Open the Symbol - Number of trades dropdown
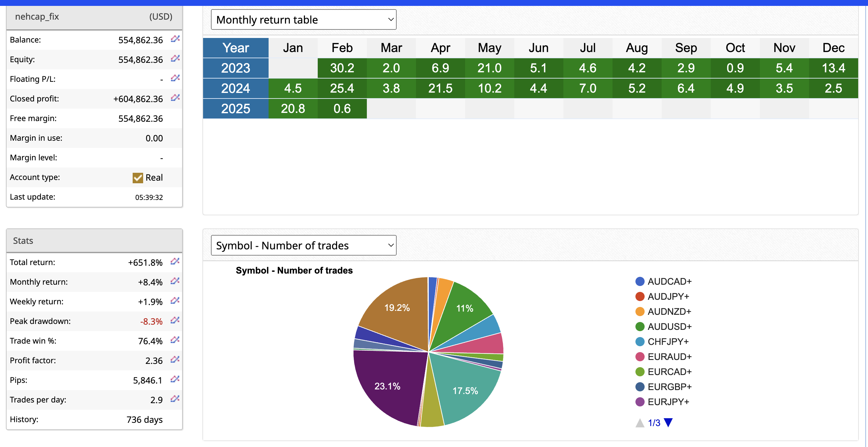Viewport: 868px width, 447px height. pos(303,245)
